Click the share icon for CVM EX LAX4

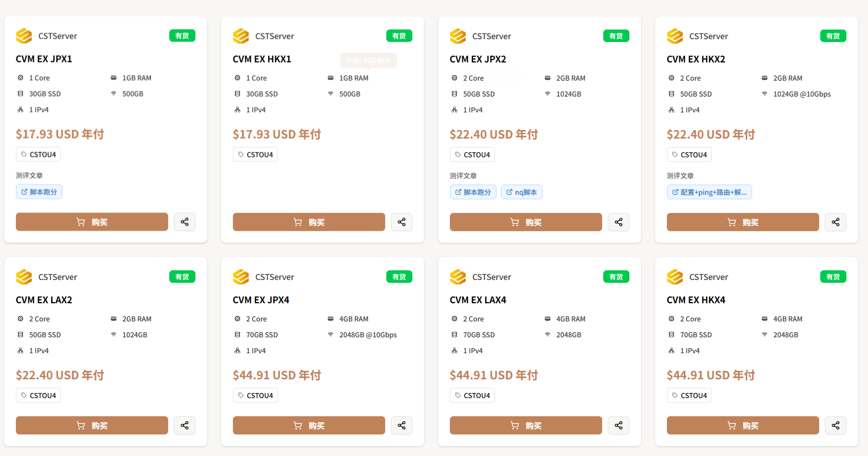pos(619,425)
